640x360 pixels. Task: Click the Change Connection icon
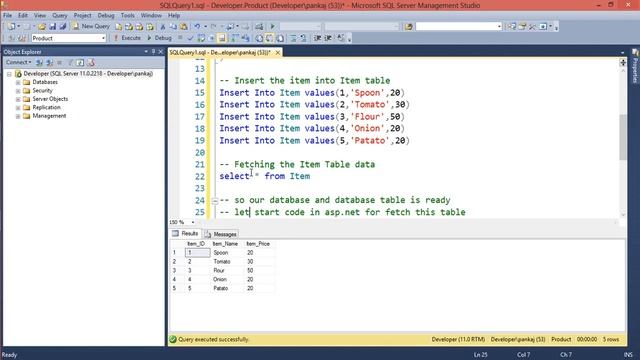coord(22,38)
